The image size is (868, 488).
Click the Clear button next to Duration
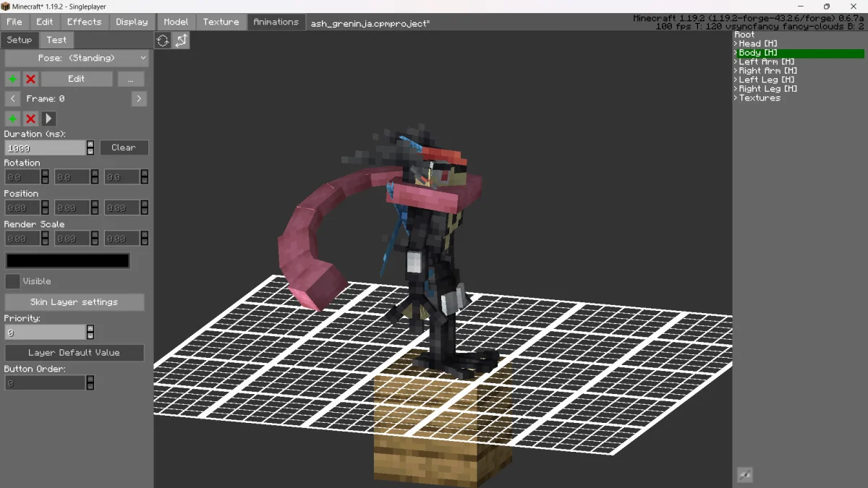tap(124, 147)
